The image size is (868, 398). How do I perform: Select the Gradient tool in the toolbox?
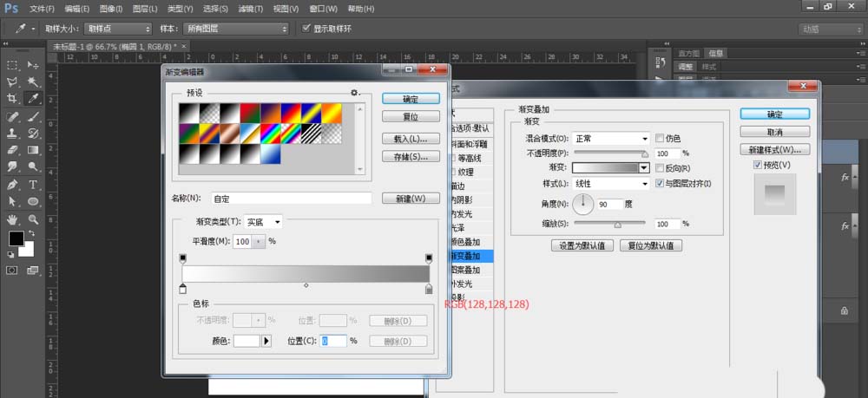coord(33,149)
